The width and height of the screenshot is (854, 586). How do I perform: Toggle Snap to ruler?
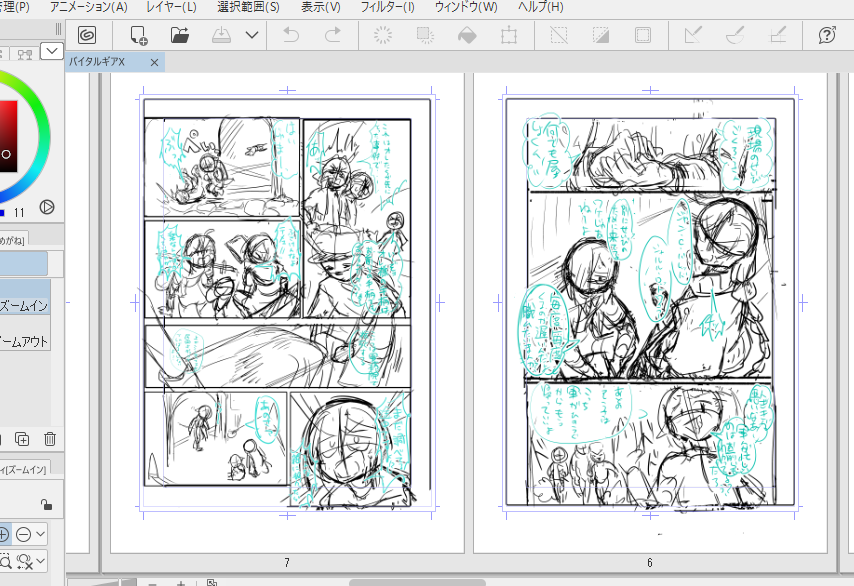pos(693,35)
